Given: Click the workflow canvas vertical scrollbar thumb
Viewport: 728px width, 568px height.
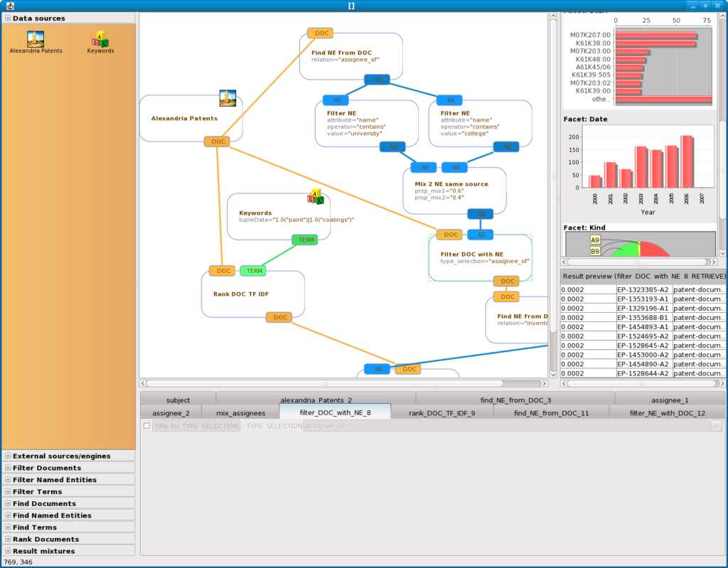Looking at the screenshot, I should coord(553,176).
